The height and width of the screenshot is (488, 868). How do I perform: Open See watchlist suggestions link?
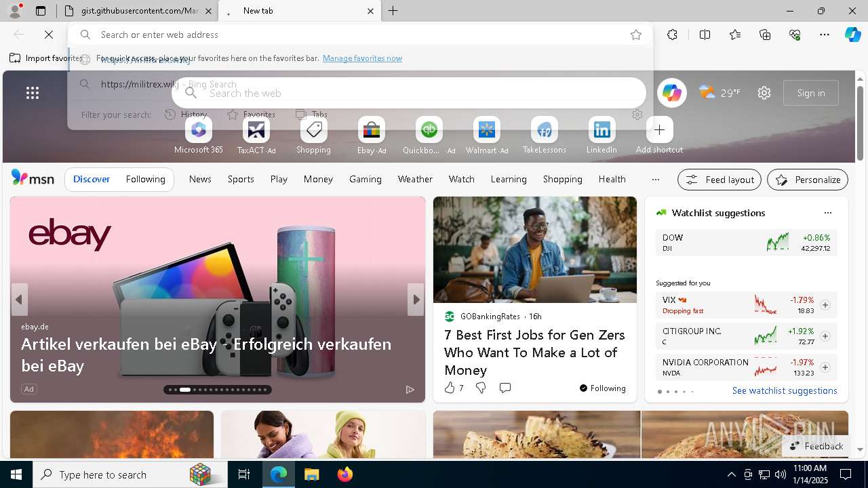pos(785,390)
